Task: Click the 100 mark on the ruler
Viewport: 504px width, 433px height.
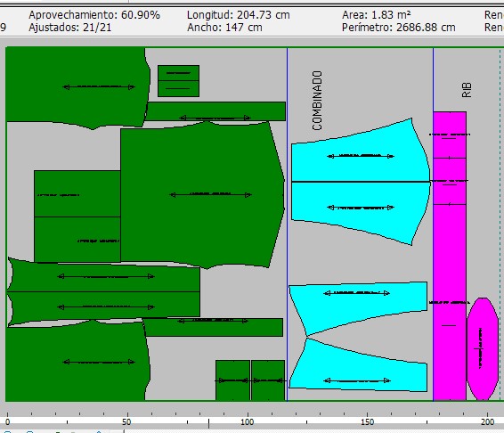Action: (248, 421)
